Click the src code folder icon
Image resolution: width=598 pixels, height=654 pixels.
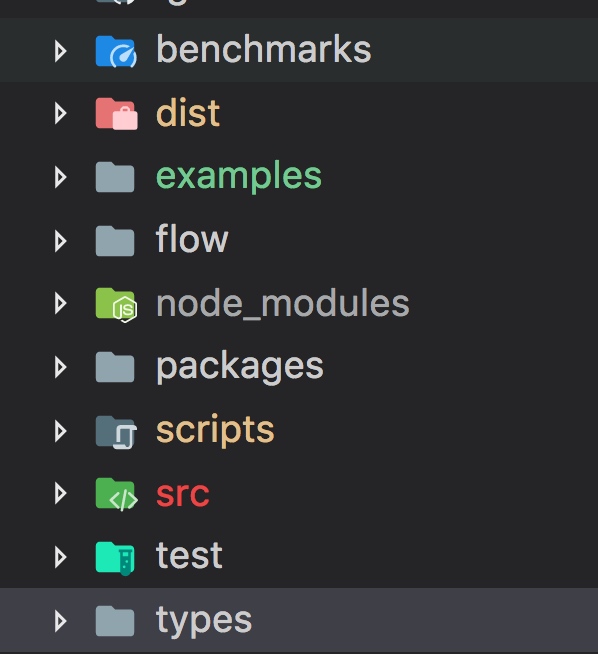[x=116, y=494]
